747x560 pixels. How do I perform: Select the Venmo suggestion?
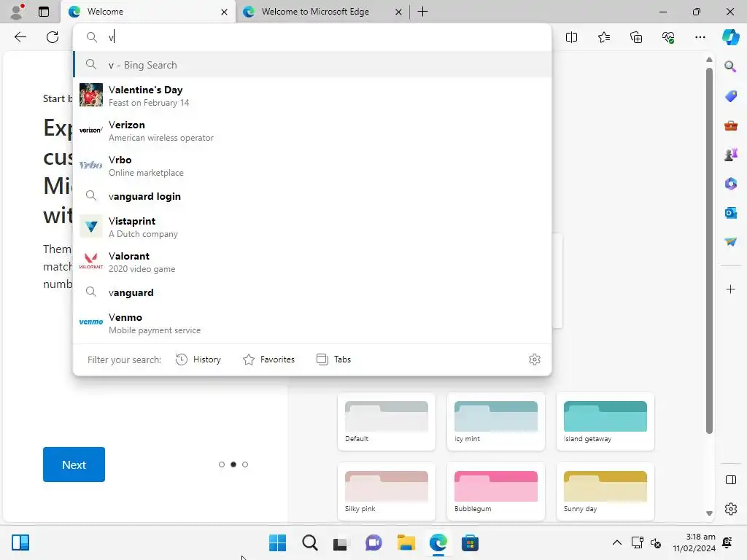coord(312,323)
